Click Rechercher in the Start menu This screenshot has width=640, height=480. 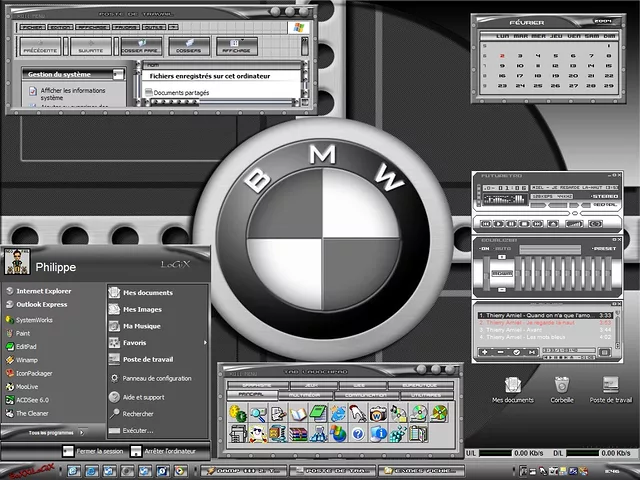point(138,413)
